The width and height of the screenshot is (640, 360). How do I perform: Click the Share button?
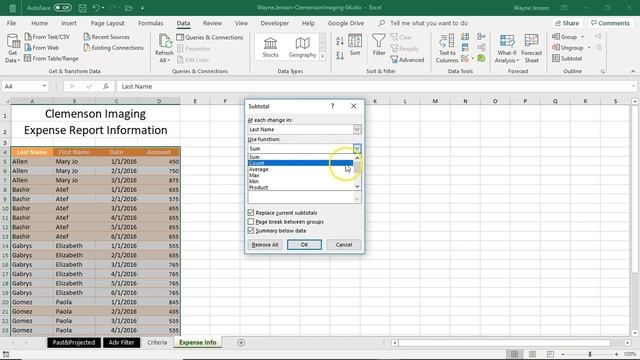click(567, 23)
